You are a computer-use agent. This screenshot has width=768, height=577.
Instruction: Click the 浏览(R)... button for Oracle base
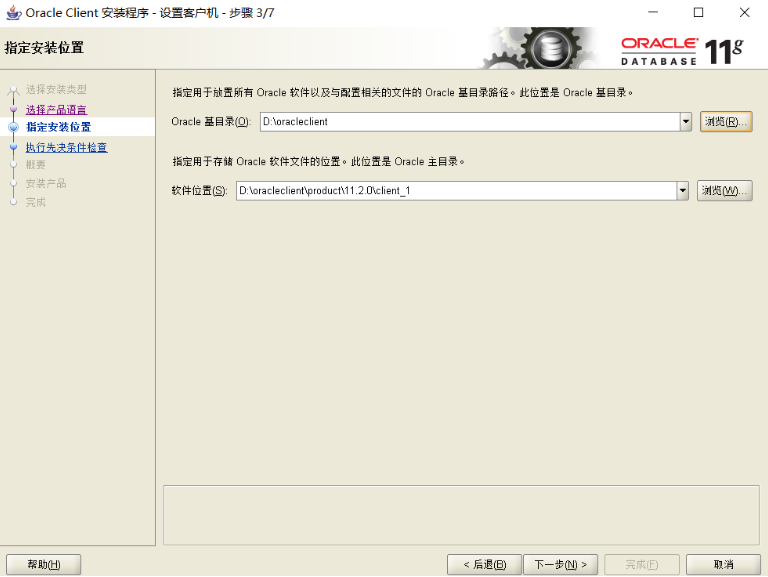point(726,122)
